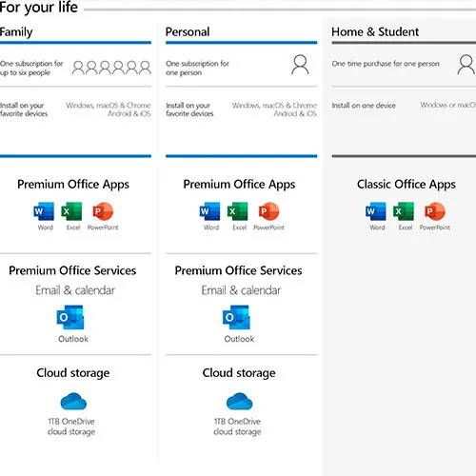
Task: Click the Excel icon under Classic Office Apps
Action: click(404, 211)
